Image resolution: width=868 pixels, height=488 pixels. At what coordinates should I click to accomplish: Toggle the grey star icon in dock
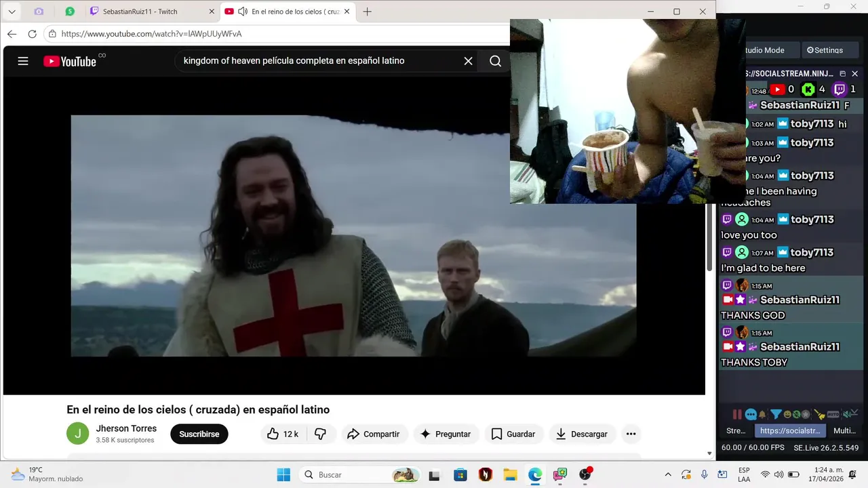coord(806,414)
